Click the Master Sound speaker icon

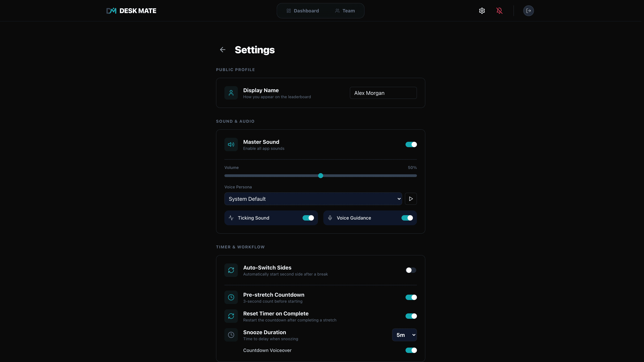(x=231, y=144)
